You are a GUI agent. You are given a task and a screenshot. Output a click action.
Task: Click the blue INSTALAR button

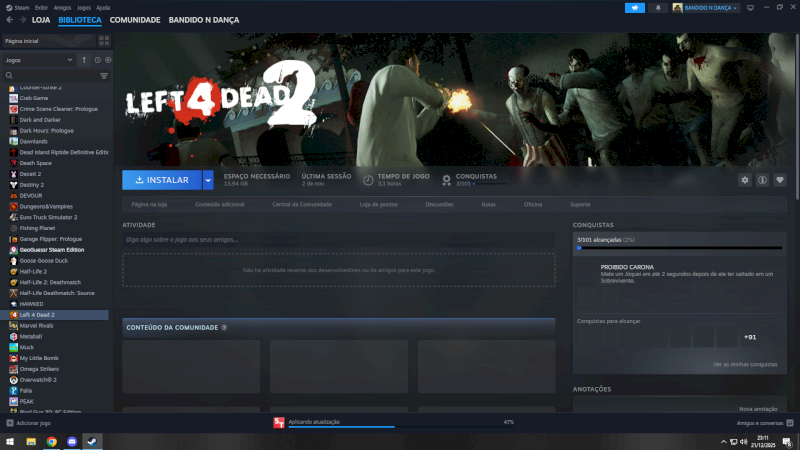coord(161,180)
